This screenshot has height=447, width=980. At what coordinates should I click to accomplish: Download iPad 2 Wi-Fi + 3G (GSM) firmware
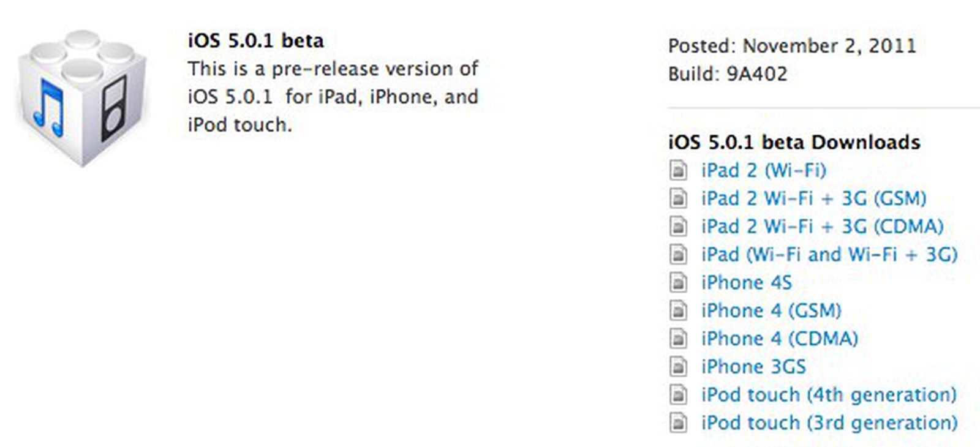(813, 198)
